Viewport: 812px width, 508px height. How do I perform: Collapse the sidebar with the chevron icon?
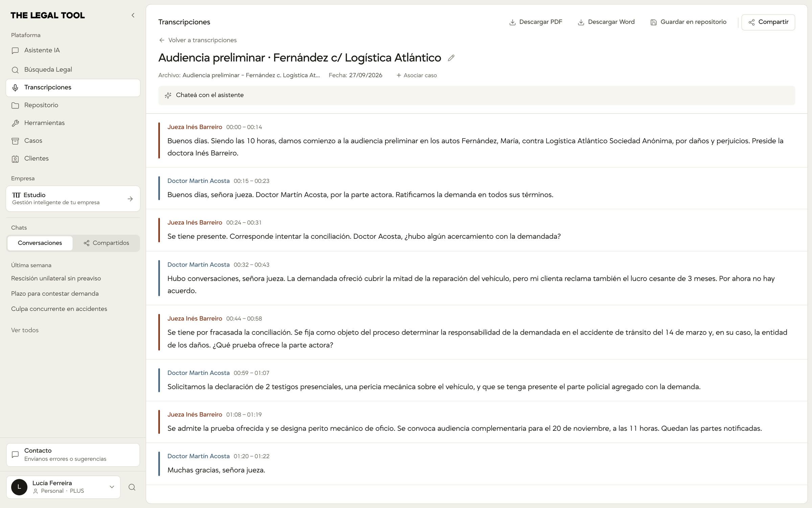133,15
